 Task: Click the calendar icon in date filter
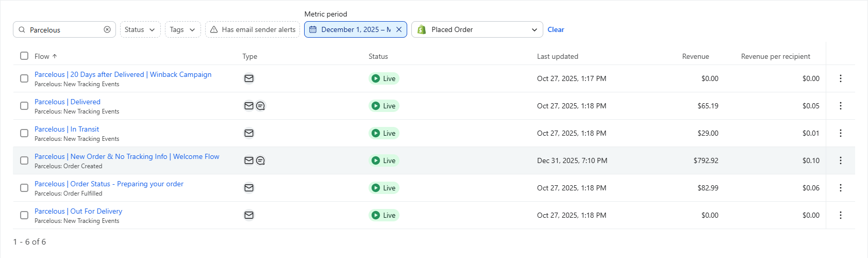[x=313, y=29]
